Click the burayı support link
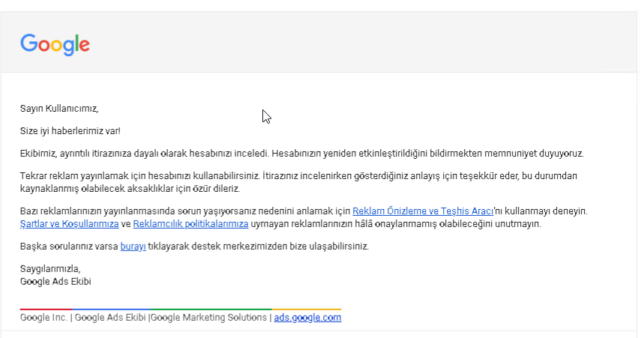Screen dimensions: 644x338 pos(133,247)
